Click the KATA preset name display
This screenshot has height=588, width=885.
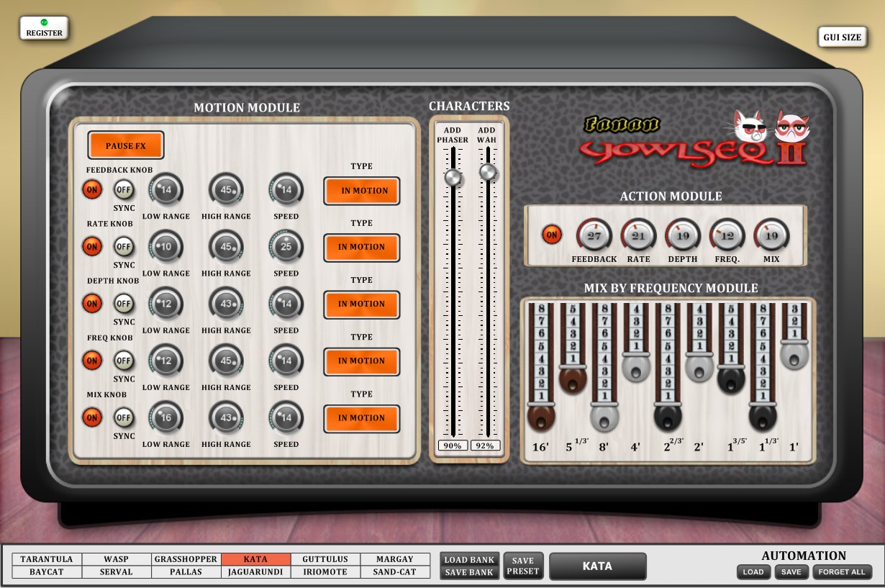pyautogui.click(x=597, y=566)
